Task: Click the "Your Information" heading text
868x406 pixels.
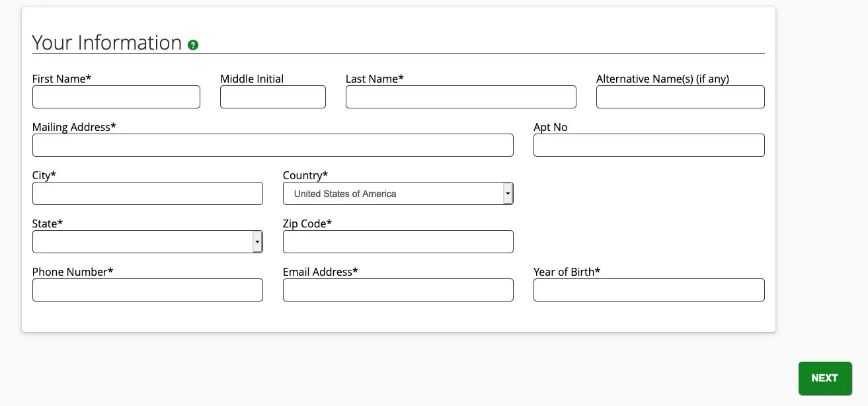Action: coord(107,42)
